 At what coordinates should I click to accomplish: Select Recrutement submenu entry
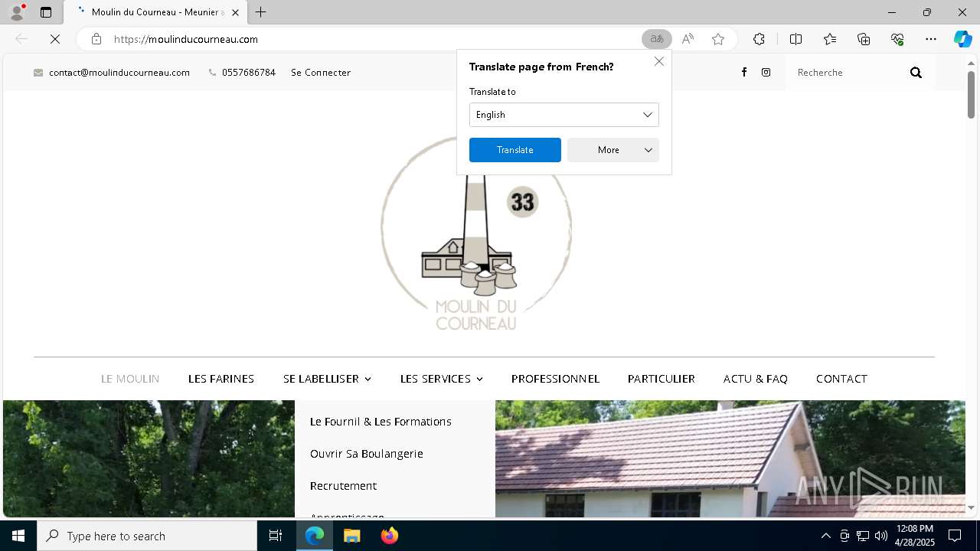point(343,486)
